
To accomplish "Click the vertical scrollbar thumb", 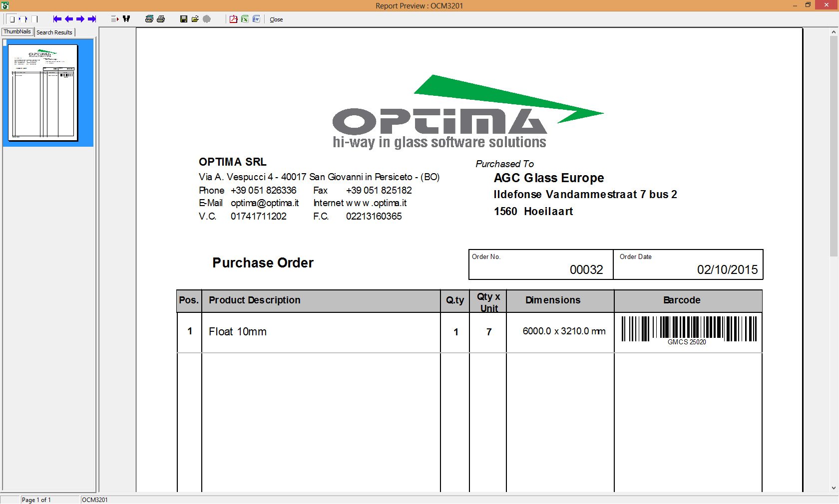I will click(x=834, y=146).
